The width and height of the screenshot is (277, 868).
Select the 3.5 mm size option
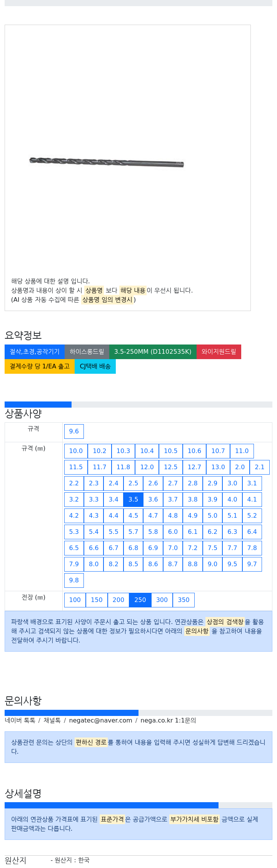133,500
